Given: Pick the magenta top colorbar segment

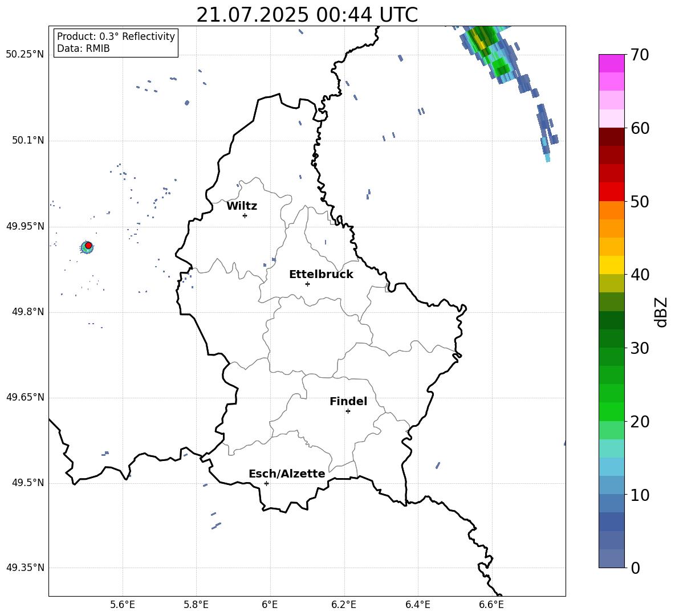Looking at the screenshot, I should [612, 64].
